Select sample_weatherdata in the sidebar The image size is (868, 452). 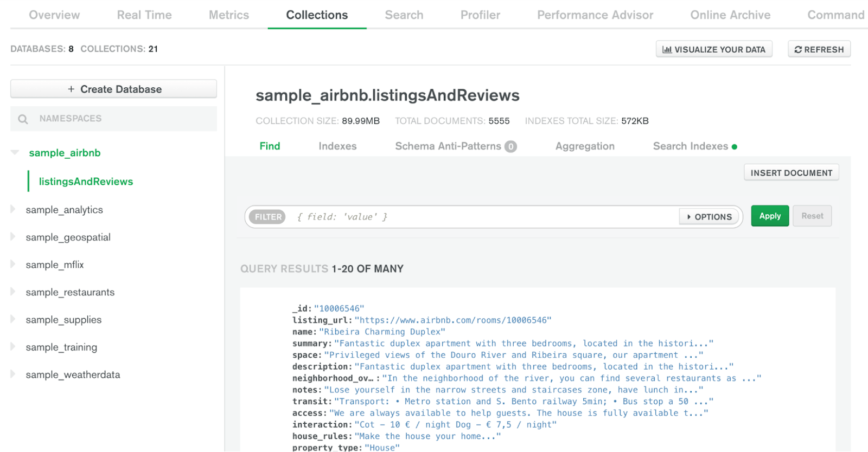(73, 374)
